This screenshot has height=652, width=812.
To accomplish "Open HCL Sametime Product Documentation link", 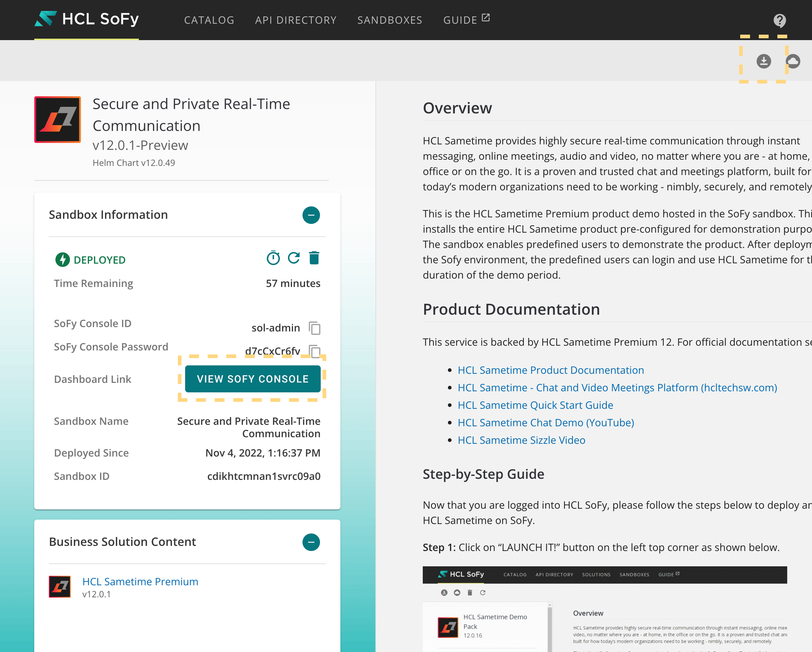I will [x=551, y=370].
